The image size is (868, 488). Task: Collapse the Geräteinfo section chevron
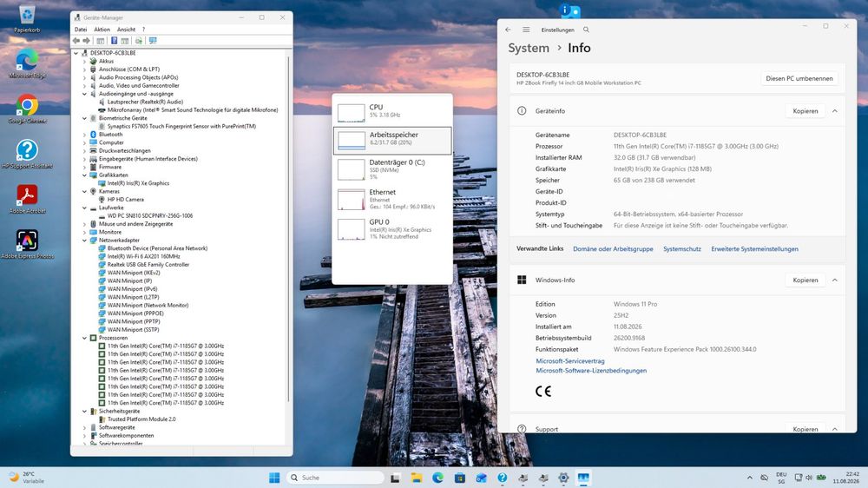(x=835, y=111)
